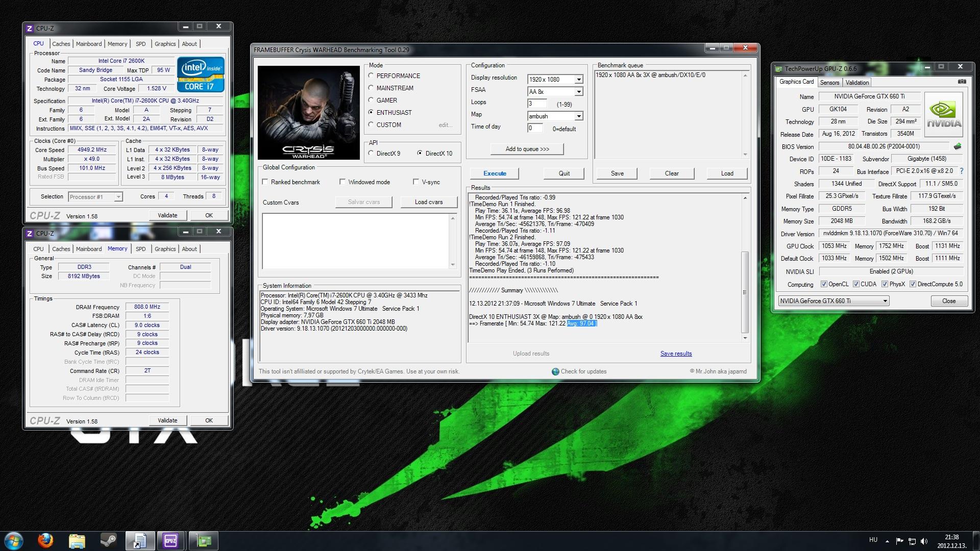Viewport: 980px width, 551px height.
Task: Switch to the benchmark tool taskbar button
Action: click(140, 541)
